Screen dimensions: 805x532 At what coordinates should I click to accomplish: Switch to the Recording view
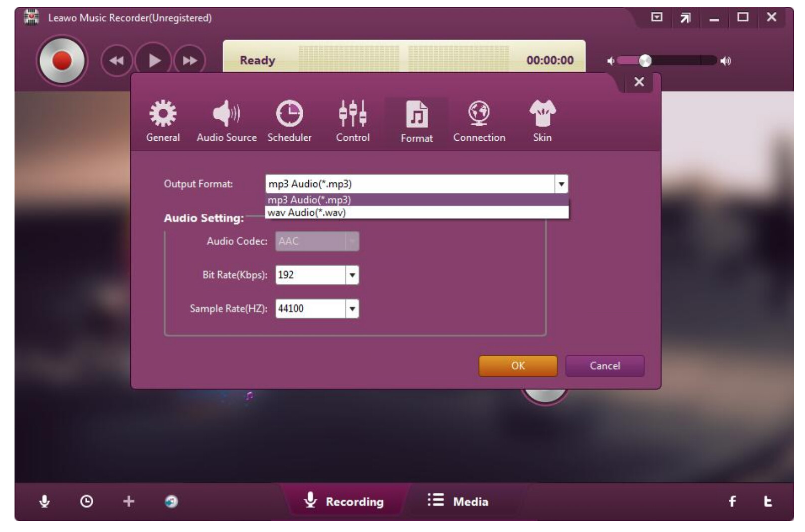[x=344, y=501]
